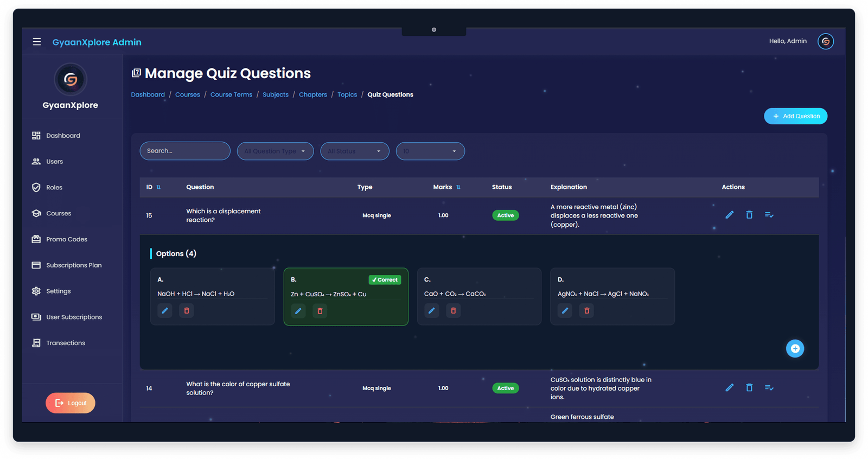
Task: Sort table by ID column
Action: 158,187
